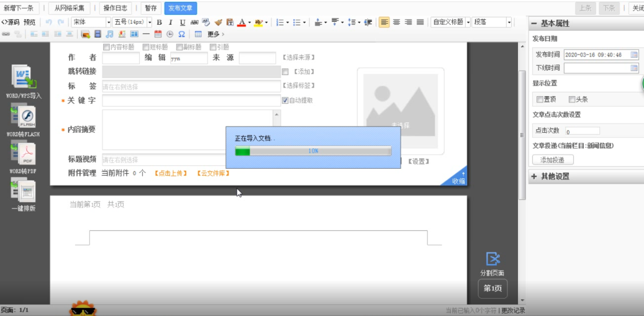644x316 pixels.
Task: Toggle bold formatting in toolbar
Action: click(x=159, y=22)
